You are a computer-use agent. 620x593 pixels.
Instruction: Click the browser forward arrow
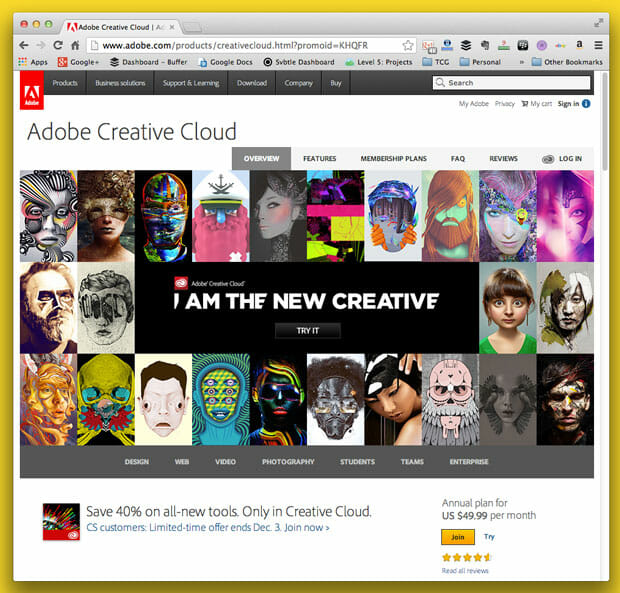(x=40, y=45)
